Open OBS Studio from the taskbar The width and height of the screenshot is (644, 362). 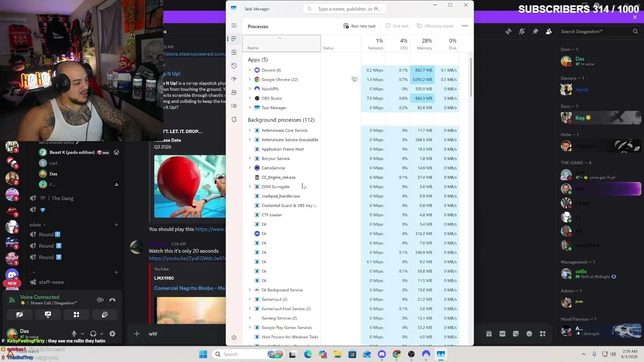click(x=412, y=354)
